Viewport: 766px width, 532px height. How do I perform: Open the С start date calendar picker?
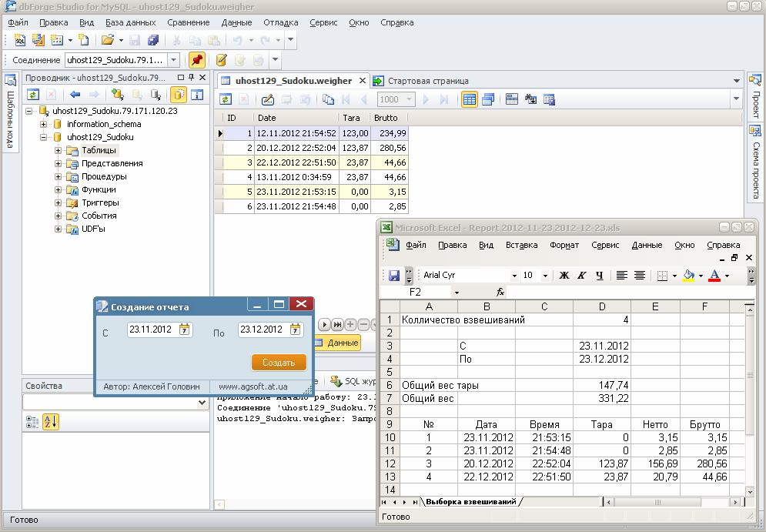(184, 330)
